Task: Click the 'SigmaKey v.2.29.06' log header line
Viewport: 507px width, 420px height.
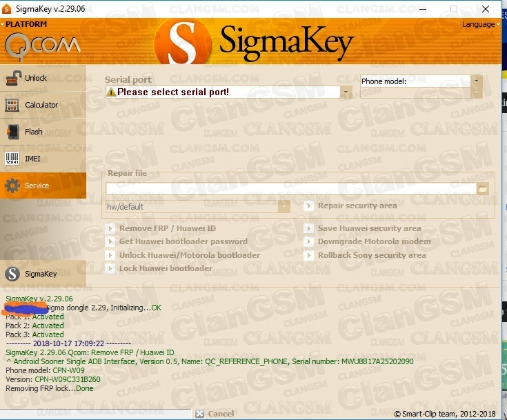Action: pos(39,299)
